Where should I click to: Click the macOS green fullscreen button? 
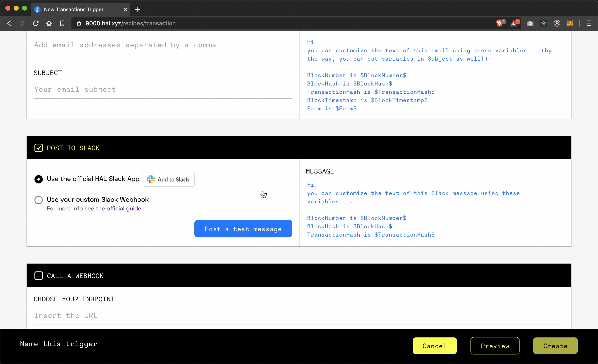coord(25,8)
